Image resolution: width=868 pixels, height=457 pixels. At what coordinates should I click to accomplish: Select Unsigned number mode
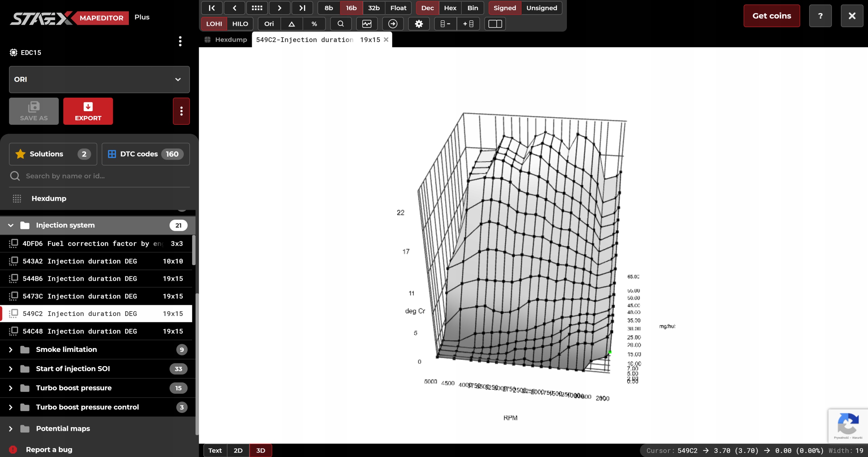click(x=541, y=8)
